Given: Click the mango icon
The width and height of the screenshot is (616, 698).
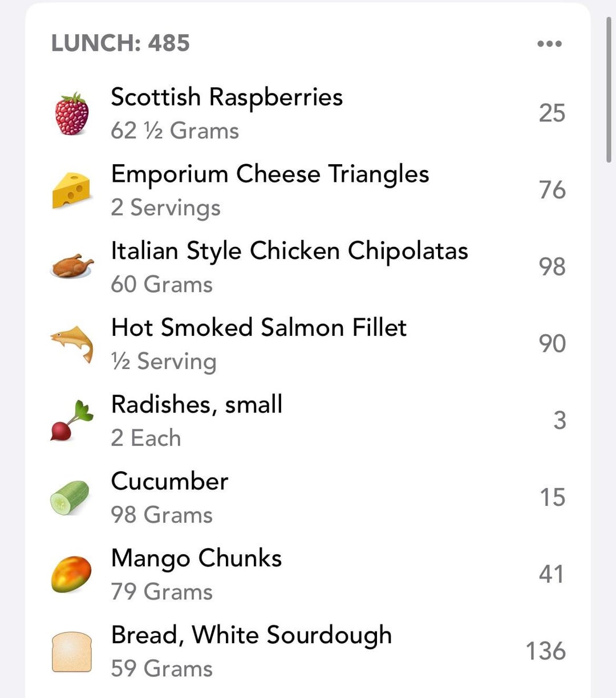Looking at the screenshot, I should click(71, 574).
